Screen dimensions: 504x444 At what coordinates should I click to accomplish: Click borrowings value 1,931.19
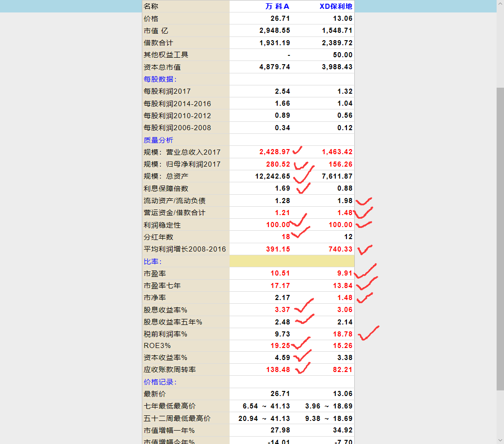pos(275,43)
